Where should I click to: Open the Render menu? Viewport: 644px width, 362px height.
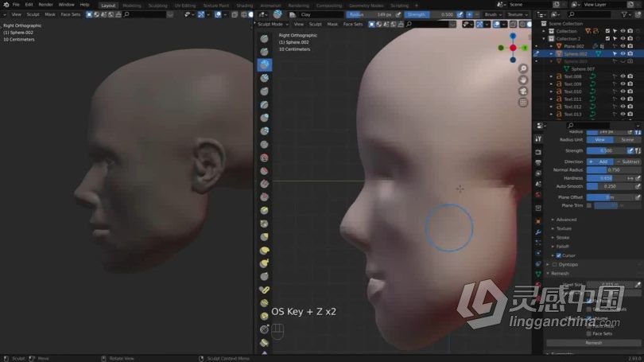45,5
